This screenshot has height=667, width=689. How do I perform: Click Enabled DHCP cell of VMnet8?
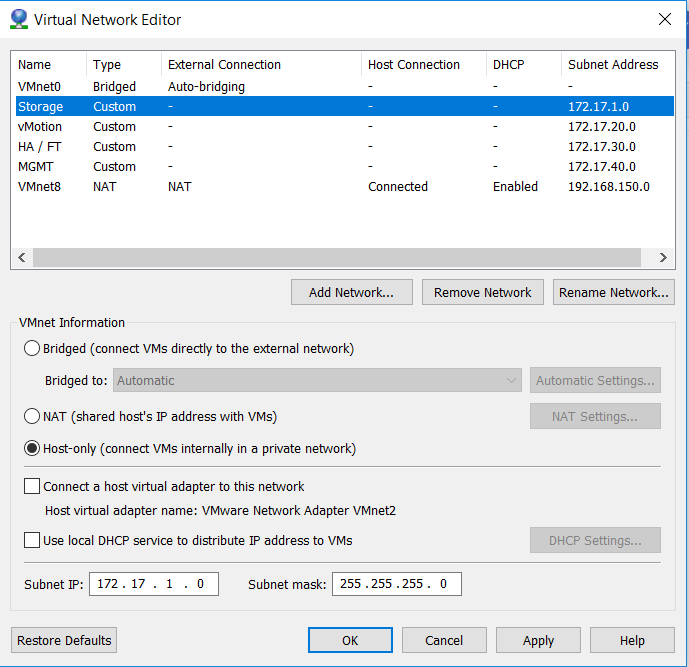[x=515, y=186]
